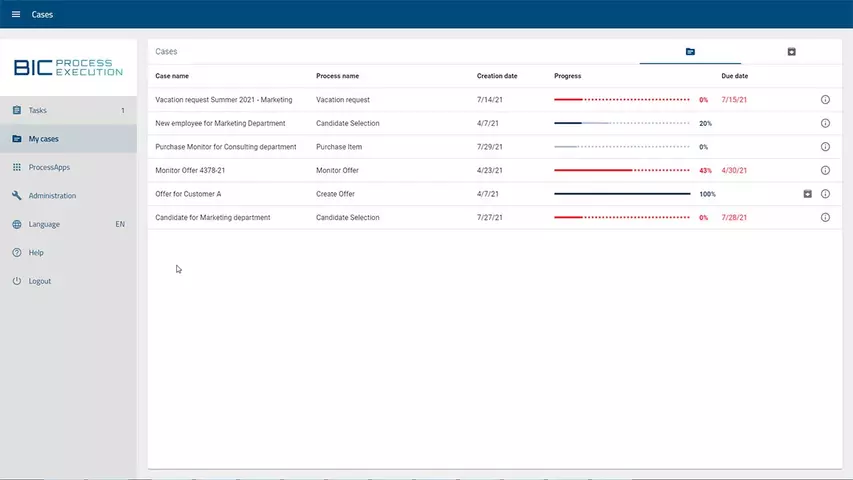Image resolution: width=853 pixels, height=480 pixels.
Task: Go to Tasks in sidebar
Action: (38, 111)
